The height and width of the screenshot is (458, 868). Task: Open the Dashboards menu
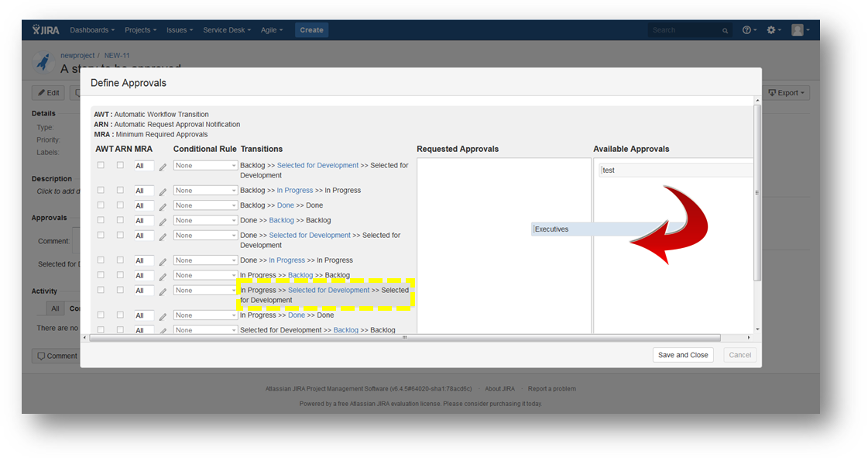click(x=91, y=30)
